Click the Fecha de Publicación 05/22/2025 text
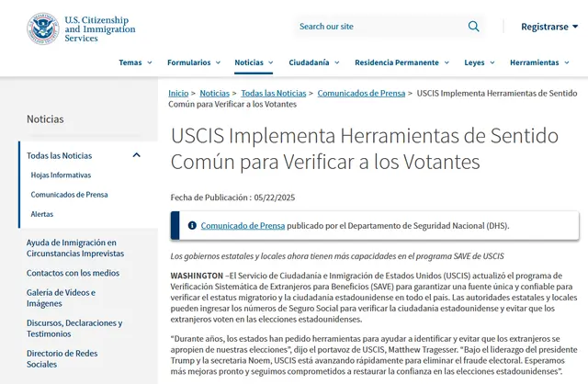588x384 pixels. [x=232, y=198]
